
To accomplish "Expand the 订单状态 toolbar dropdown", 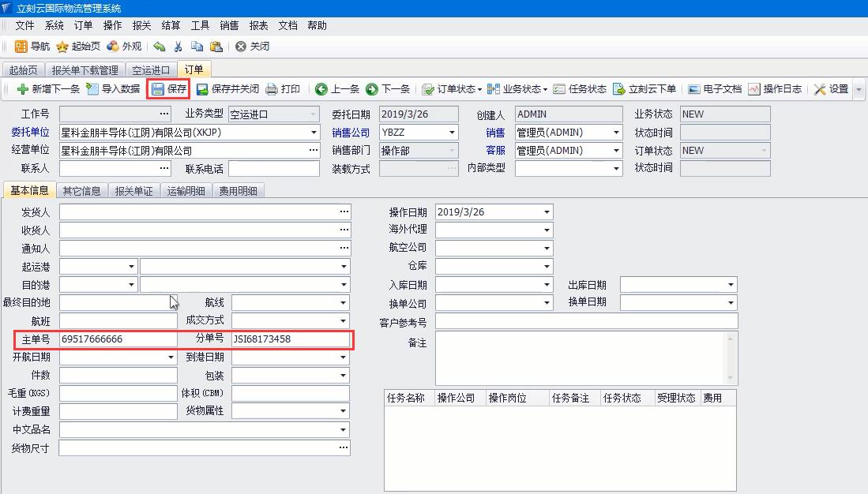I will pyautogui.click(x=451, y=89).
